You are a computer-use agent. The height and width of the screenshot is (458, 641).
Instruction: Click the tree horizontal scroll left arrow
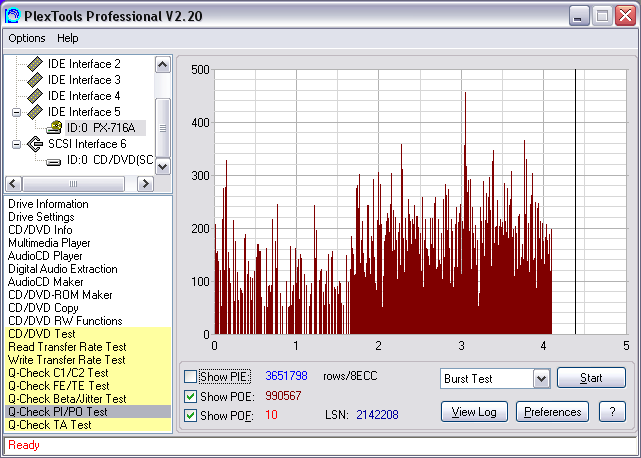click(x=13, y=184)
